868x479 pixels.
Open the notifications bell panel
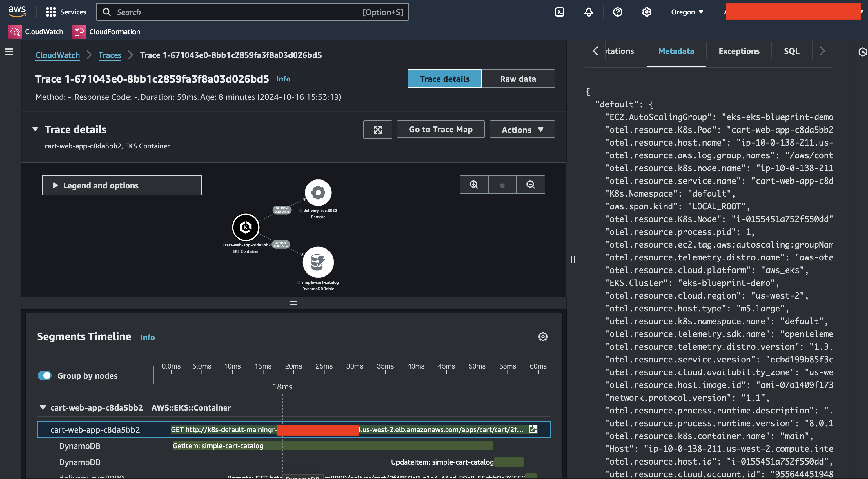tap(588, 12)
